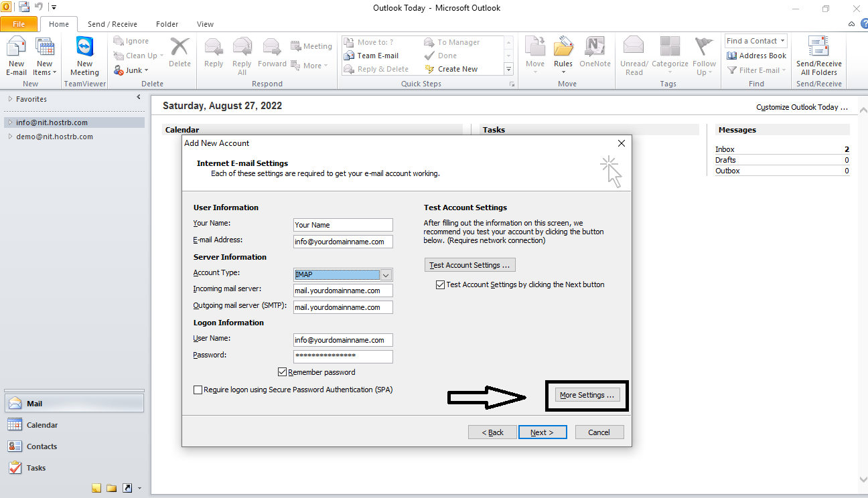
Task: Expand the Quick Steps gallery
Action: click(x=508, y=70)
